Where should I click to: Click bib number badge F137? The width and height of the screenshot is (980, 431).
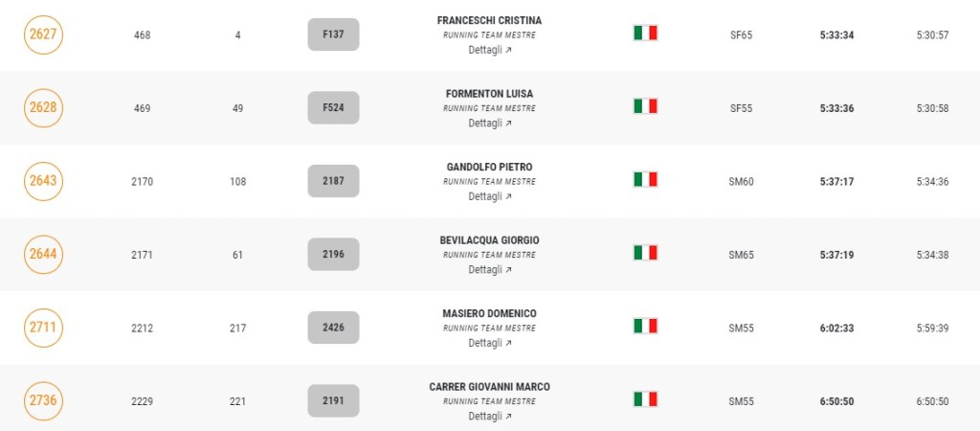[x=333, y=34]
